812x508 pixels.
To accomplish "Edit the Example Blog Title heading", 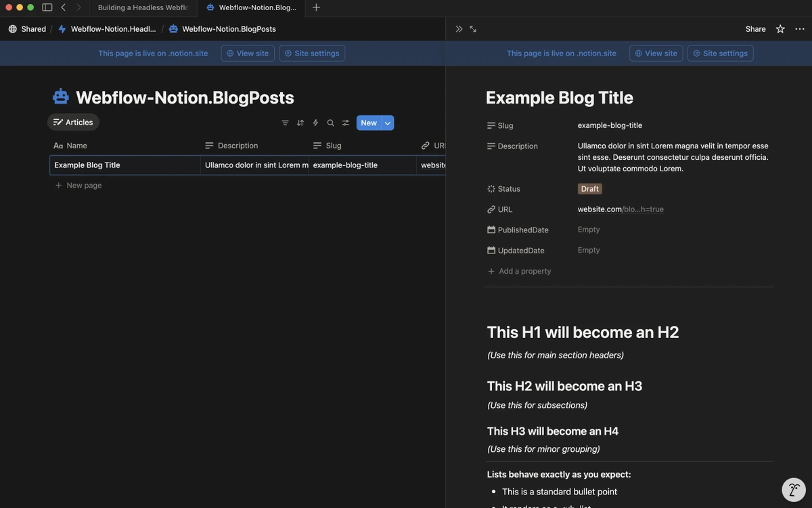I will pos(560,98).
